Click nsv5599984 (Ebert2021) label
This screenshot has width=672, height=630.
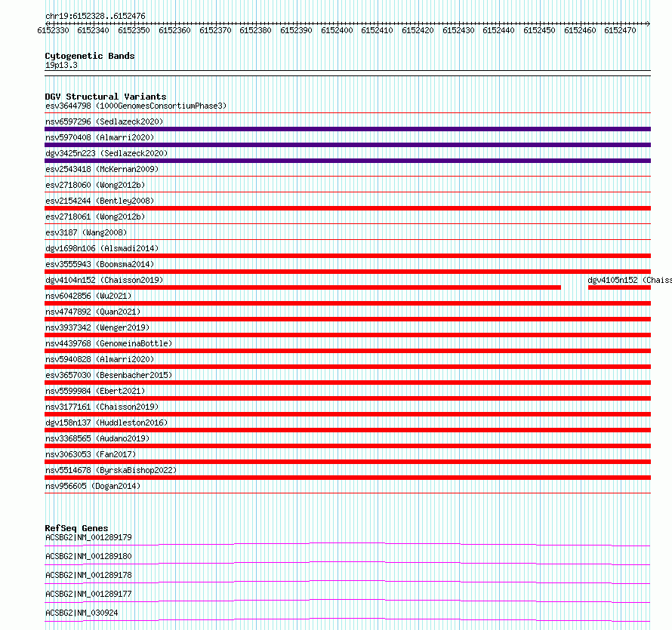95,391
